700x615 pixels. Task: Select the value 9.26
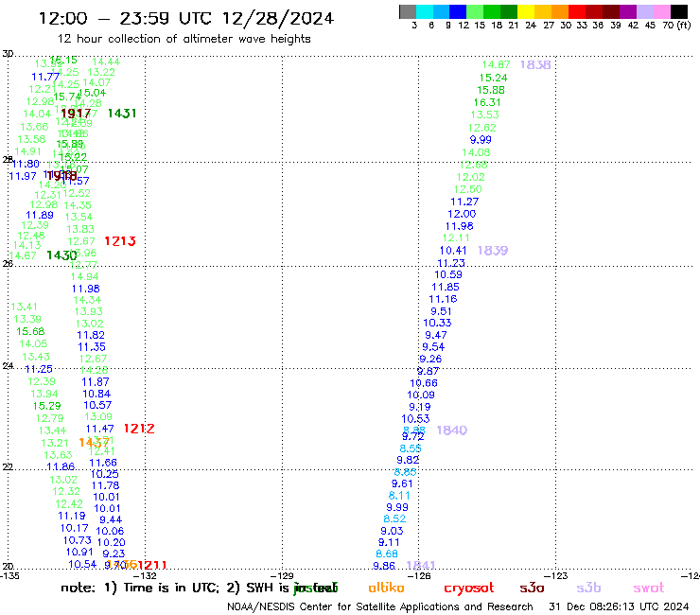(430, 360)
